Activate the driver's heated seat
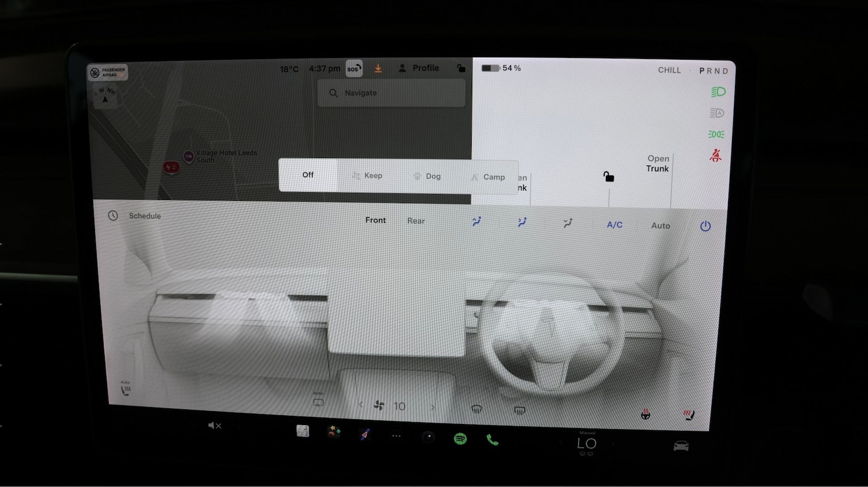Screen dimensions: 868x487 click(688, 413)
